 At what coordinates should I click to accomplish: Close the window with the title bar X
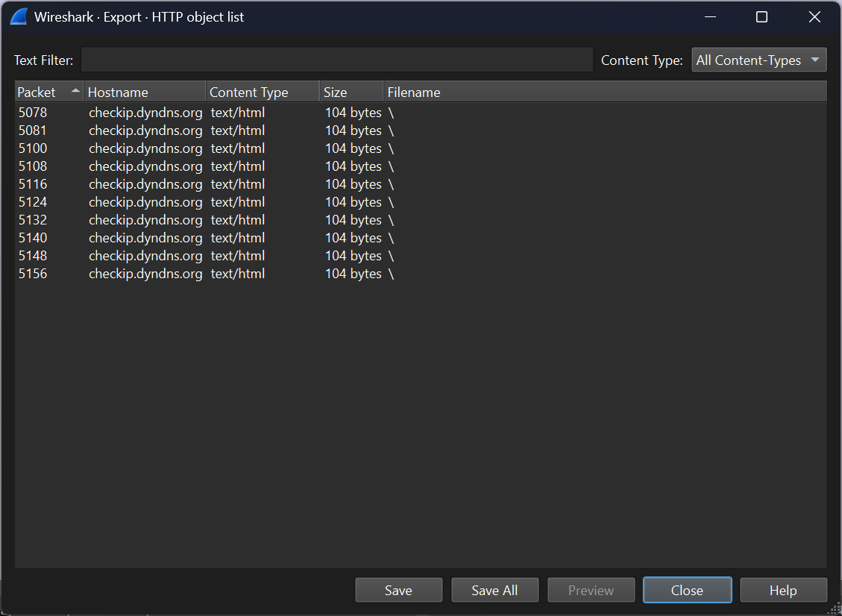[x=814, y=16]
